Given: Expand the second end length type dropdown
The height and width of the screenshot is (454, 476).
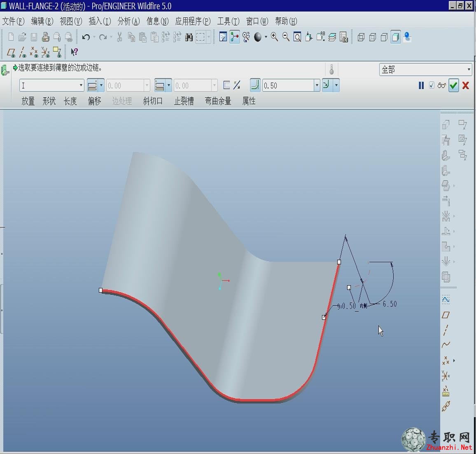Looking at the screenshot, I should pos(169,85).
